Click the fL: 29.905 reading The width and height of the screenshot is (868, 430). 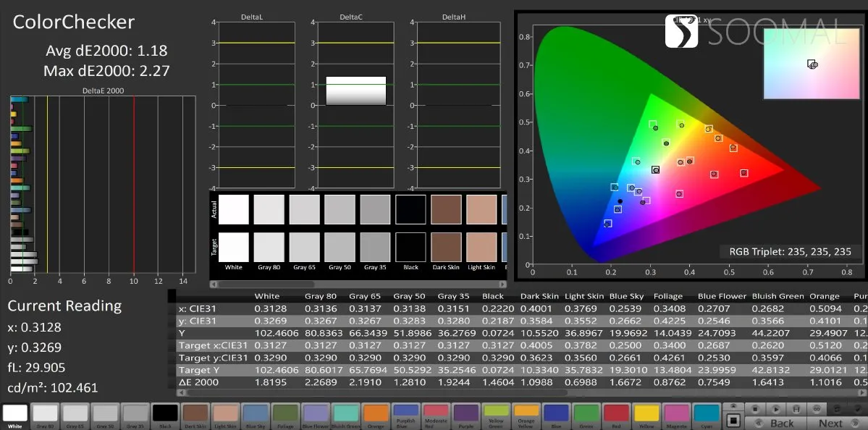[x=36, y=368]
